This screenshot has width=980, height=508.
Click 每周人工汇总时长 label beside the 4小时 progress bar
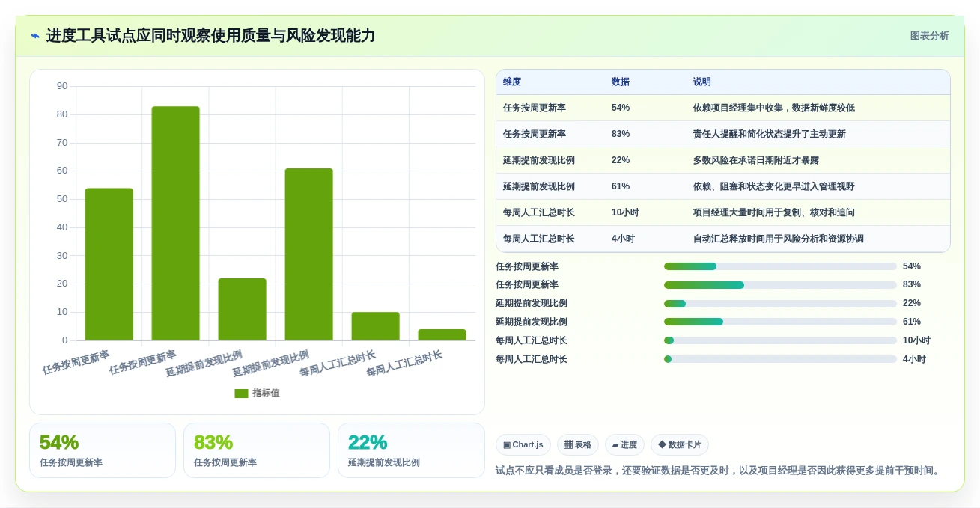(x=532, y=359)
